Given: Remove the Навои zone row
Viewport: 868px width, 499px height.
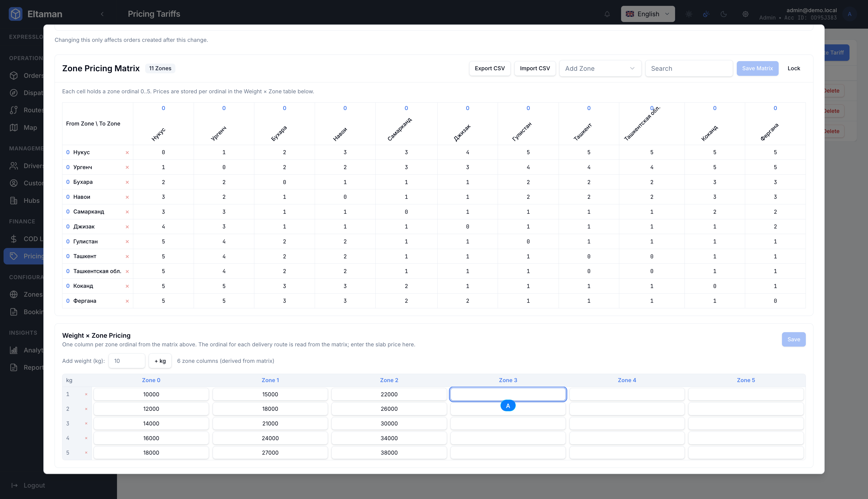Looking at the screenshot, I should click(x=127, y=197).
